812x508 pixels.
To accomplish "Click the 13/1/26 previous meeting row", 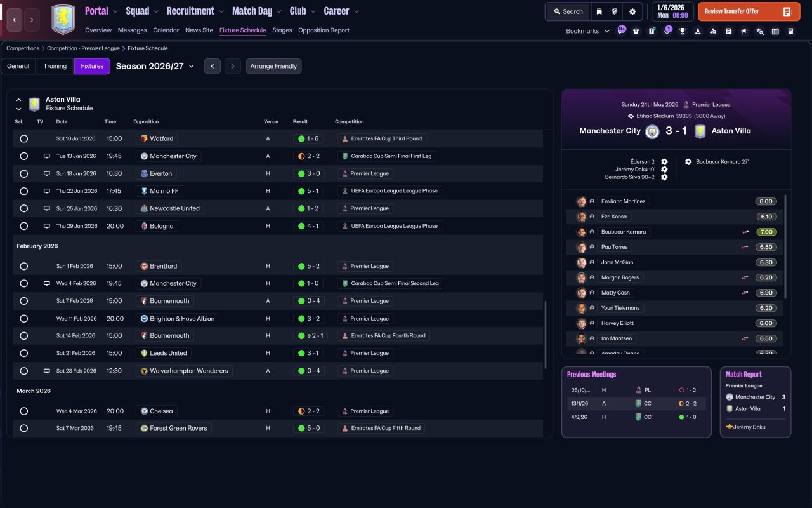I will [636, 403].
